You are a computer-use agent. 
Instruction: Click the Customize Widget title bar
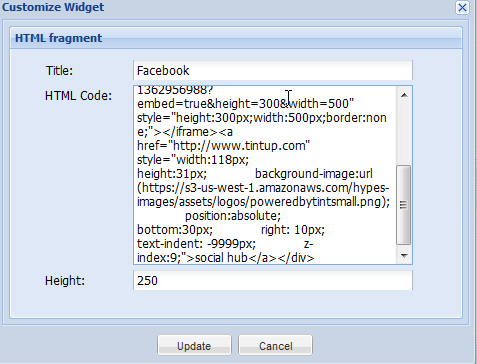coord(227,7)
